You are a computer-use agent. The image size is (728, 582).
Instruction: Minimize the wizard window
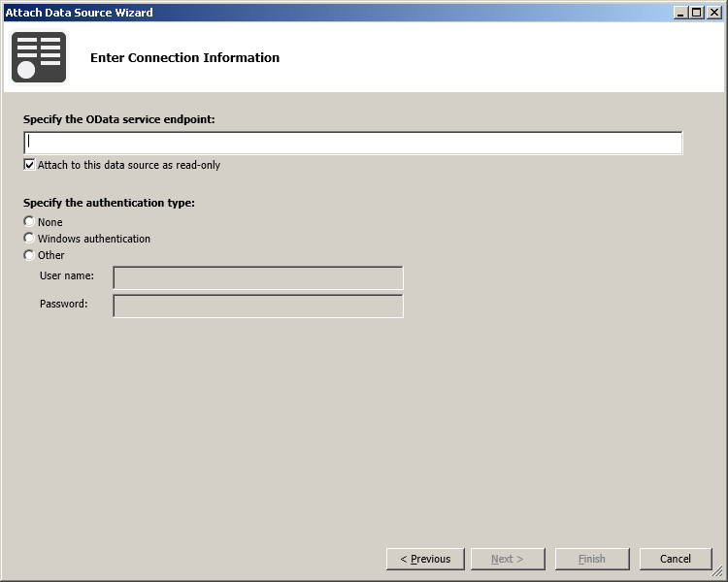(x=680, y=13)
